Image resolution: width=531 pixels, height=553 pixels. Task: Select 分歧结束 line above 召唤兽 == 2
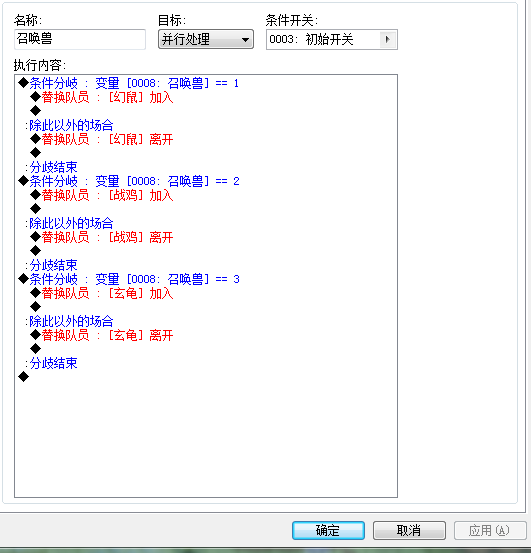click(x=51, y=167)
